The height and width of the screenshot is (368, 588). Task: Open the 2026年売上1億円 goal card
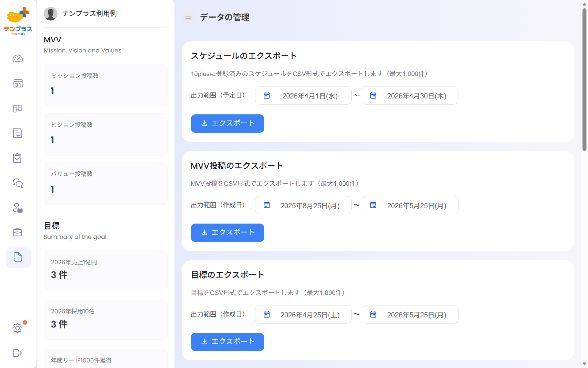pos(106,270)
